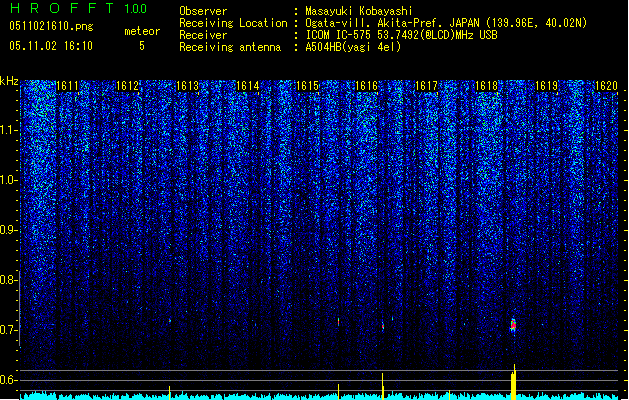Viewport: 629px width, 400px height.
Task: Click the Observer field label
Action: click(x=203, y=11)
